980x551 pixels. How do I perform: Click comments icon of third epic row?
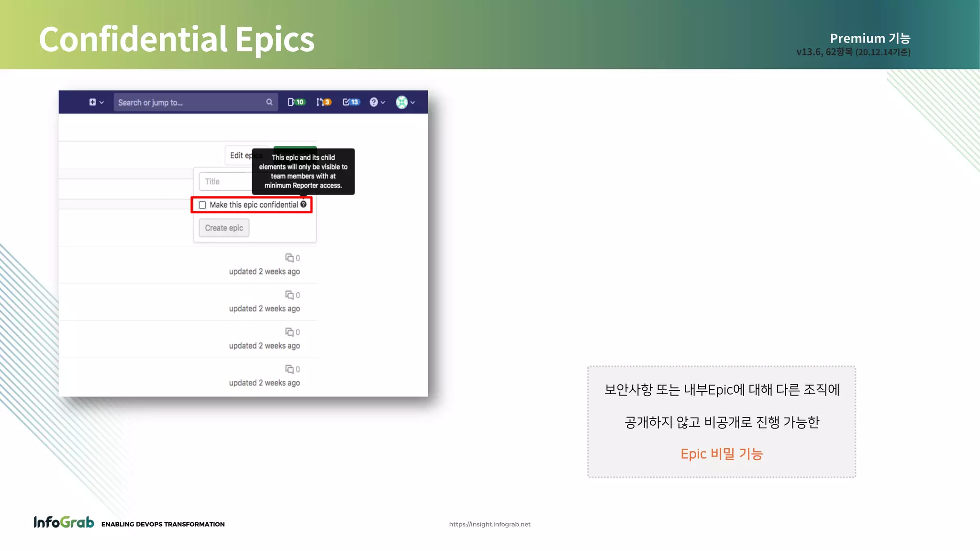coord(290,332)
